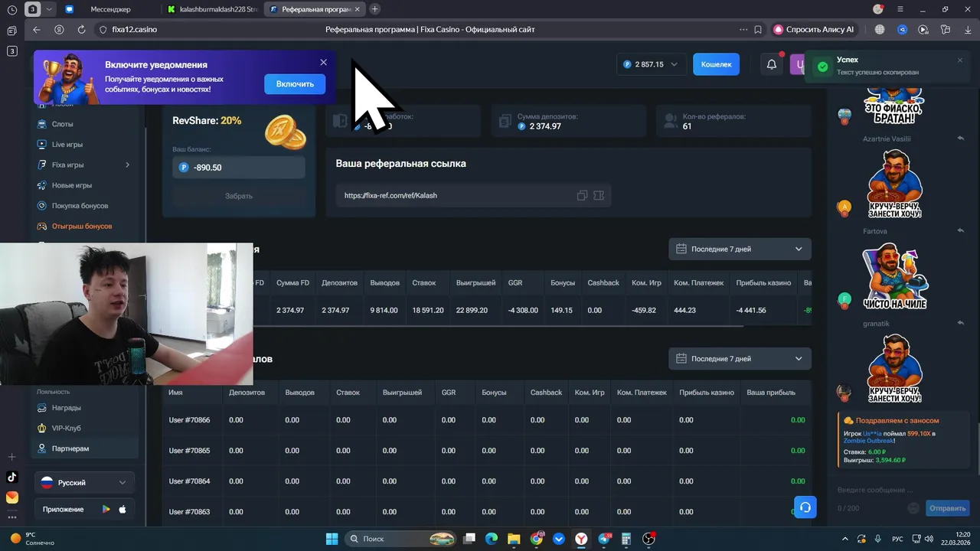Image resolution: width=980 pixels, height=551 pixels.
Task: Open Новые игры in the sidebar
Action: coord(71,185)
